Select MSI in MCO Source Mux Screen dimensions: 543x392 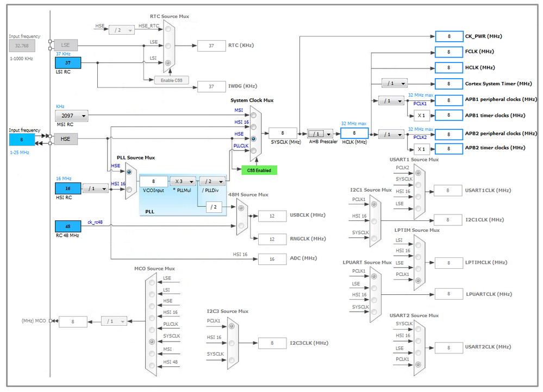[x=152, y=353]
